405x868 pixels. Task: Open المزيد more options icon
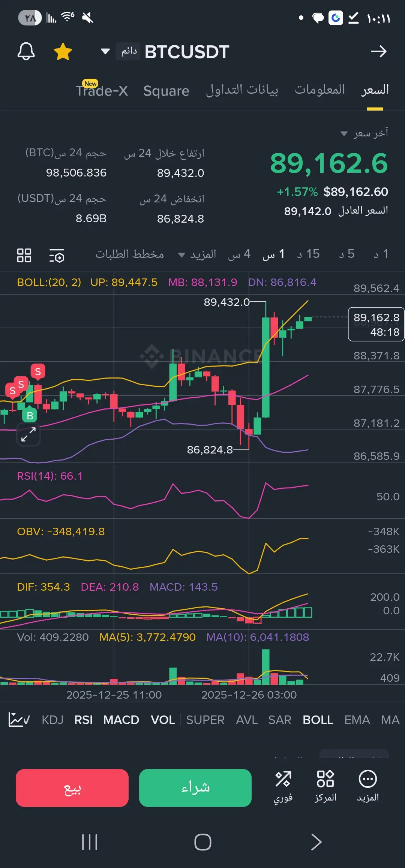point(368,787)
